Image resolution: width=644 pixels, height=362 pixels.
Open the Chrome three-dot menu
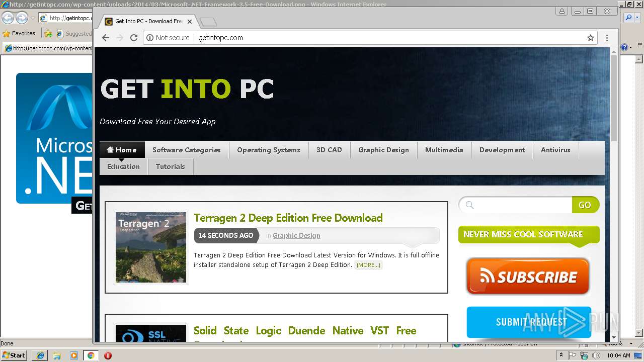point(607,38)
